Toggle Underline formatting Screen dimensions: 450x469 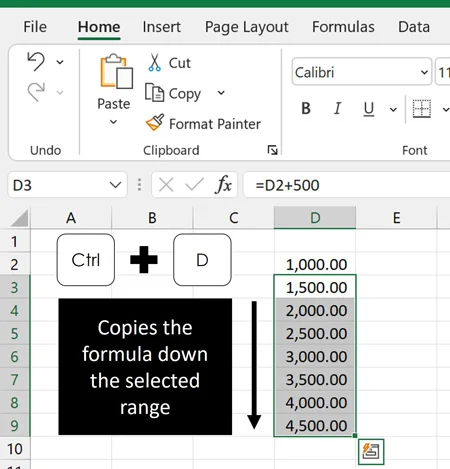coord(369,108)
